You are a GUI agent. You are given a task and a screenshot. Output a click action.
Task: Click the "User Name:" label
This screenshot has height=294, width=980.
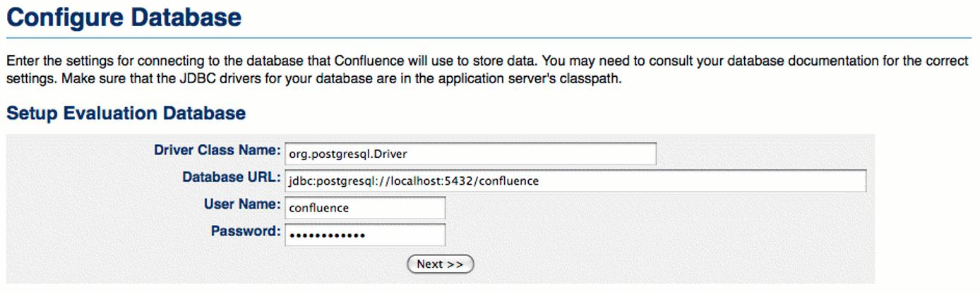(242, 204)
